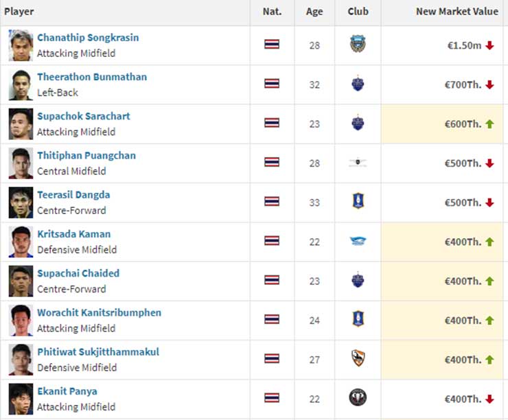Viewport: 508px width, 420px height.
Task: Click Ekanit Panya's round club badge
Action: point(358,397)
